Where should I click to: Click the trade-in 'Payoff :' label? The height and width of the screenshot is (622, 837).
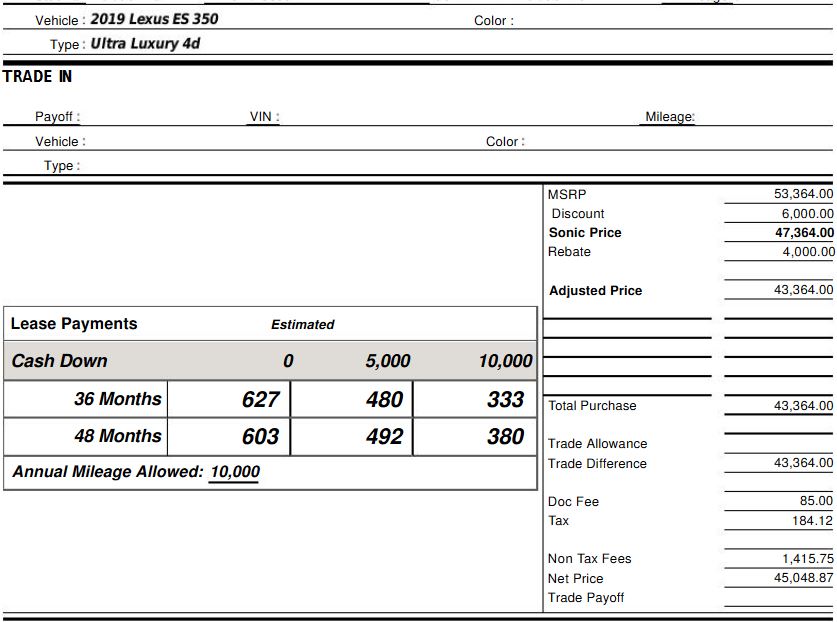point(57,116)
